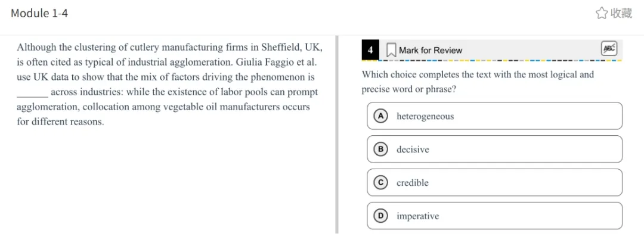644x249 pixels.
Task: Select the circled letter D option
Action: (380, 216)
